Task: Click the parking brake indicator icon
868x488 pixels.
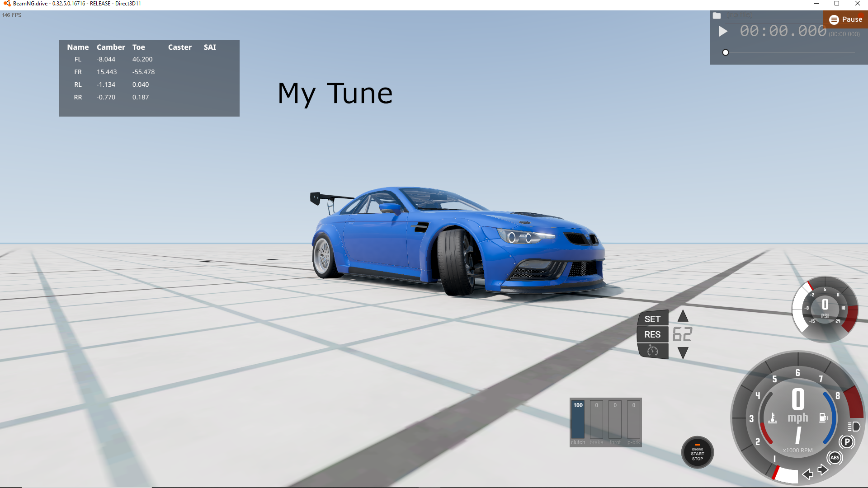Action: pyautogui.click(x=847, y=442)
